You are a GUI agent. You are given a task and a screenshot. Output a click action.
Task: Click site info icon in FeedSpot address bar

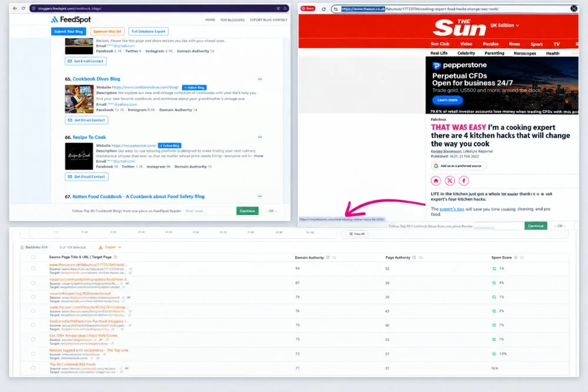[34, 8]
